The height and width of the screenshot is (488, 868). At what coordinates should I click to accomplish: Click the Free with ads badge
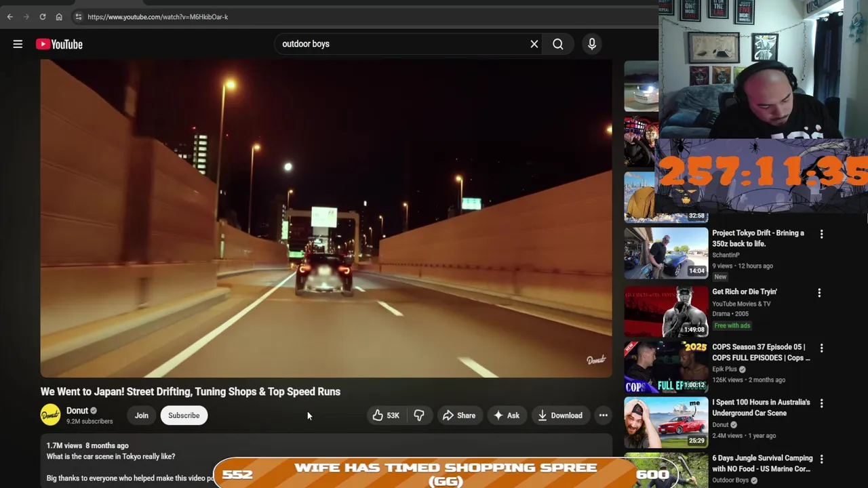[732, 325]
